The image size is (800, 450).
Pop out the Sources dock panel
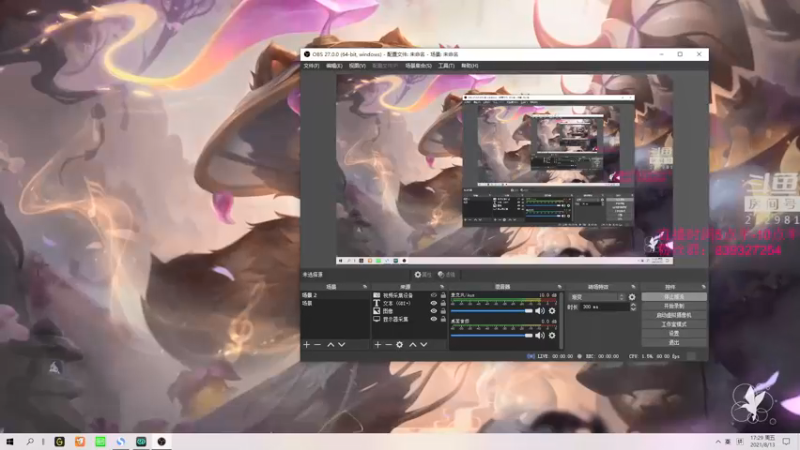(x=442, y=287)
